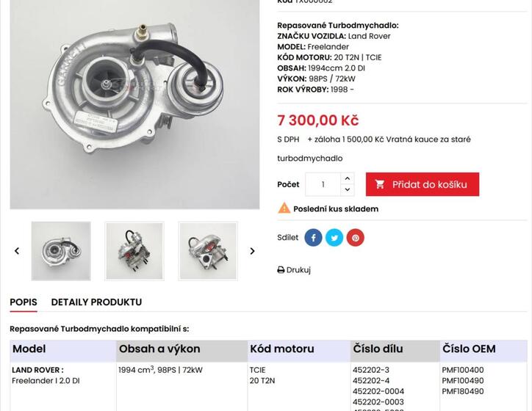Click the orange warning triangle icon
The height and width of the screenshot is (411, 532).
pos(284,208)
